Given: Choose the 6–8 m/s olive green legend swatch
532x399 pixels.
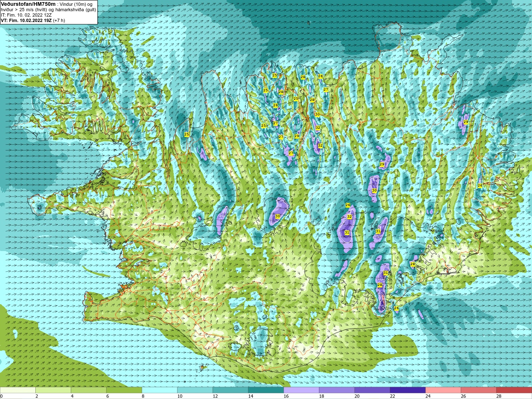Looking at the screenshot, I should tap(124, 391).
